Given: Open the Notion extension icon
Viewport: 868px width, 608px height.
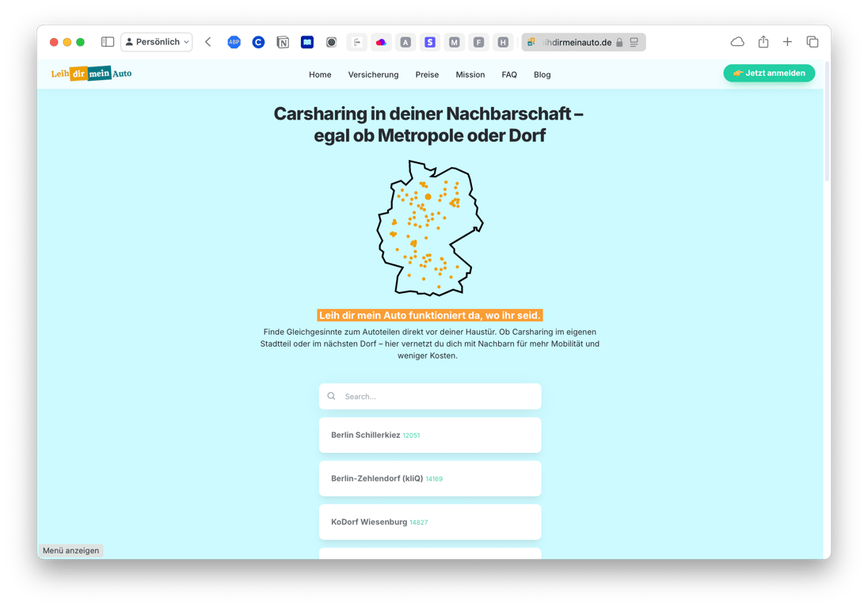Looking at the screenshot, I should (283, 42).
